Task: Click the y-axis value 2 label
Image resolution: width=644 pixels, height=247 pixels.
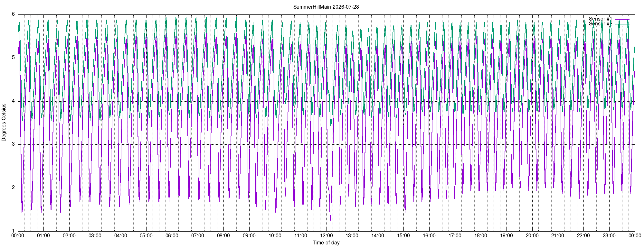Action: 13,188
